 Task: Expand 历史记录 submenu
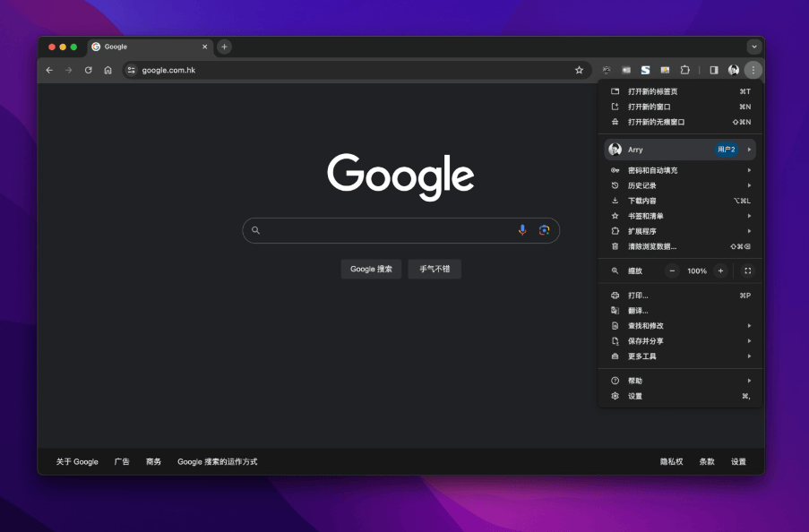point(680,185)
